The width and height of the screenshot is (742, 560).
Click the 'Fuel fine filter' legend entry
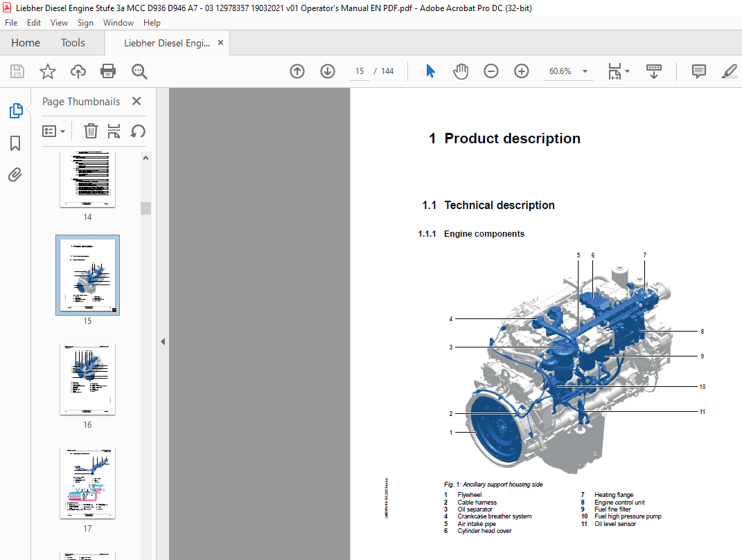612,509
